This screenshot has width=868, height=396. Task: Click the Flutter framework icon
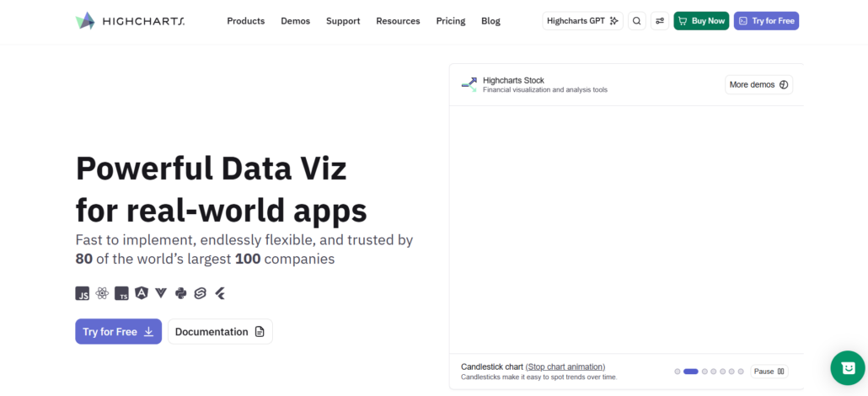[220, 293]
